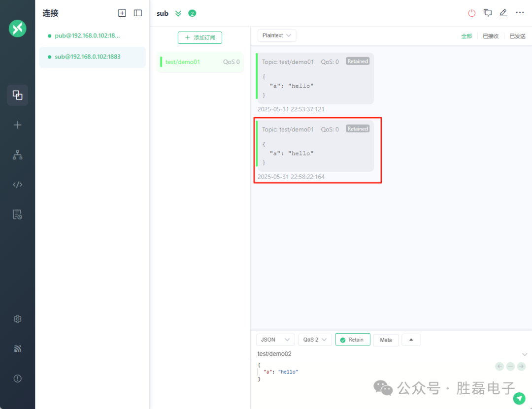Disconnect with the red power icon
The height and width of the screenshot is (409, 532).
[471, 13]
